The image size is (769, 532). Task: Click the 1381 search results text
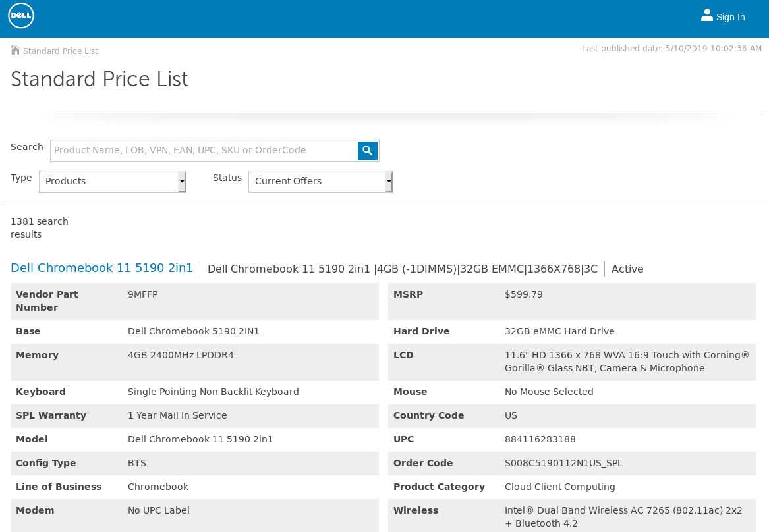(40, 228)
